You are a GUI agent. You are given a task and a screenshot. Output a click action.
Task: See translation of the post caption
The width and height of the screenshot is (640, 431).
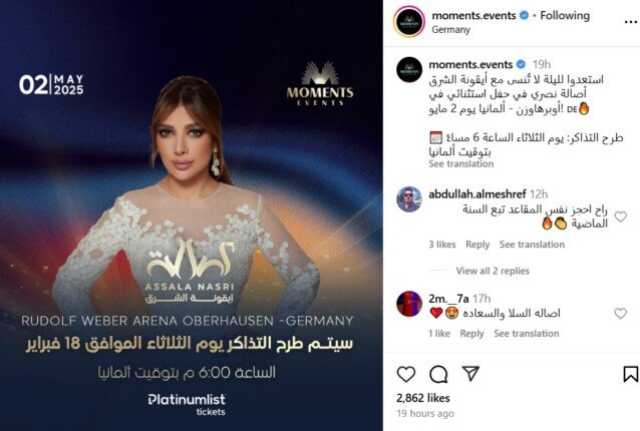coord(461,164)
